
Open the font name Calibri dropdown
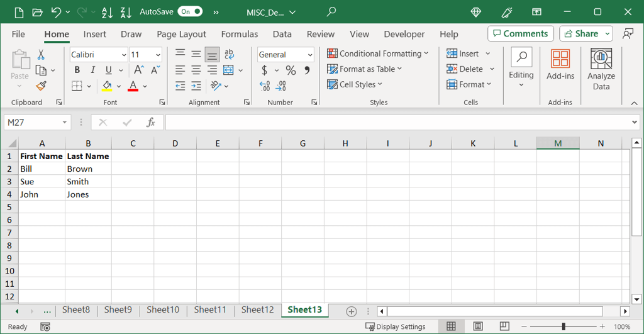(x=123, y=55)
